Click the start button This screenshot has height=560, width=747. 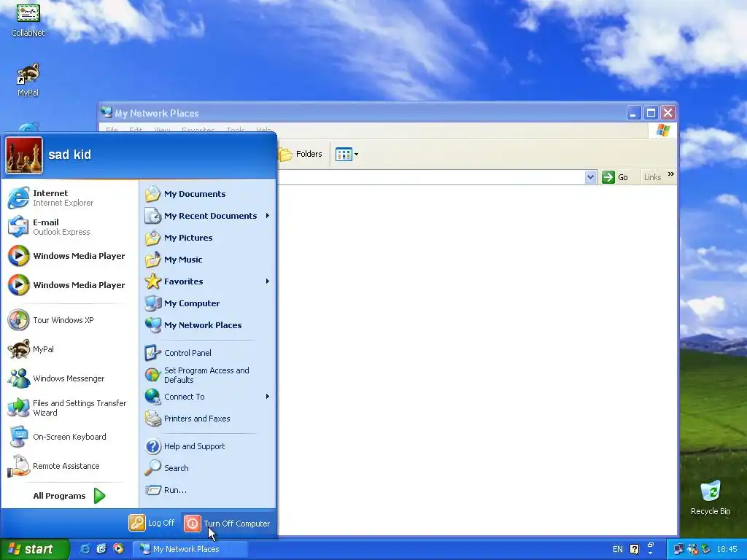coord(34,549)
